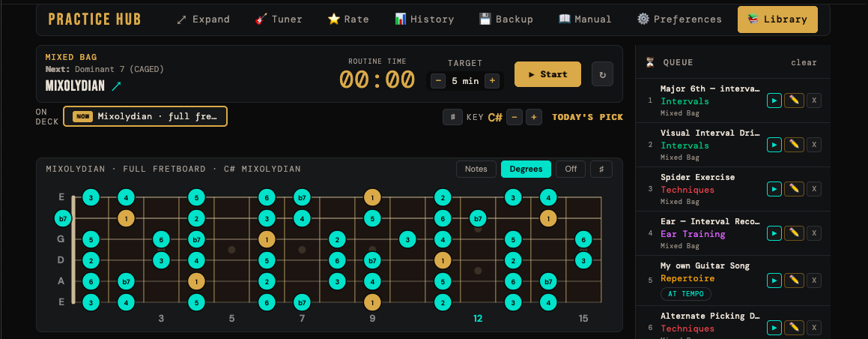Edit the Ear Interval Recognition item
This screenshot has width=868, height=339.
(794, 233)
